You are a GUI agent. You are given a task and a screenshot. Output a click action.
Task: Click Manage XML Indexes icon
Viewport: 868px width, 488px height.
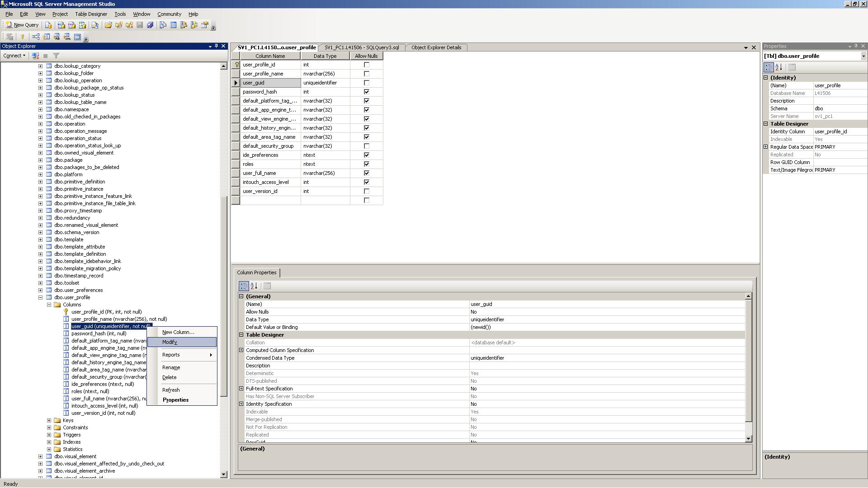(x=67, y=37)
